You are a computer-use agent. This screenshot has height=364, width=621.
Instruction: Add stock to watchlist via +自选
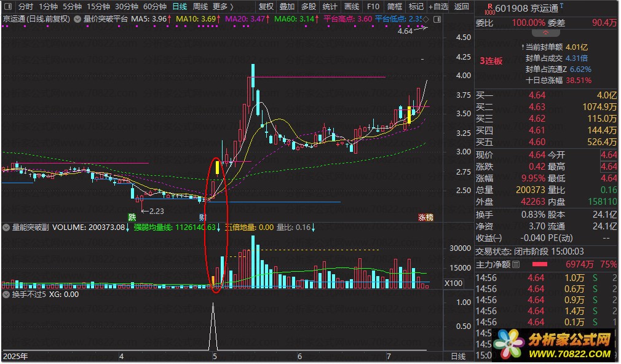coord(438,6)
